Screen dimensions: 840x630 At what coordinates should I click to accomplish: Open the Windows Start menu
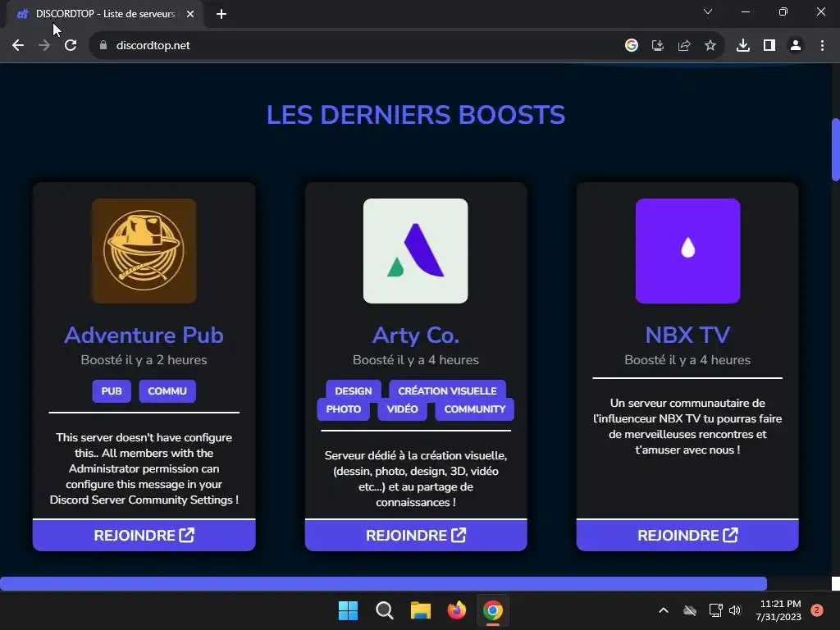[348, 610]
